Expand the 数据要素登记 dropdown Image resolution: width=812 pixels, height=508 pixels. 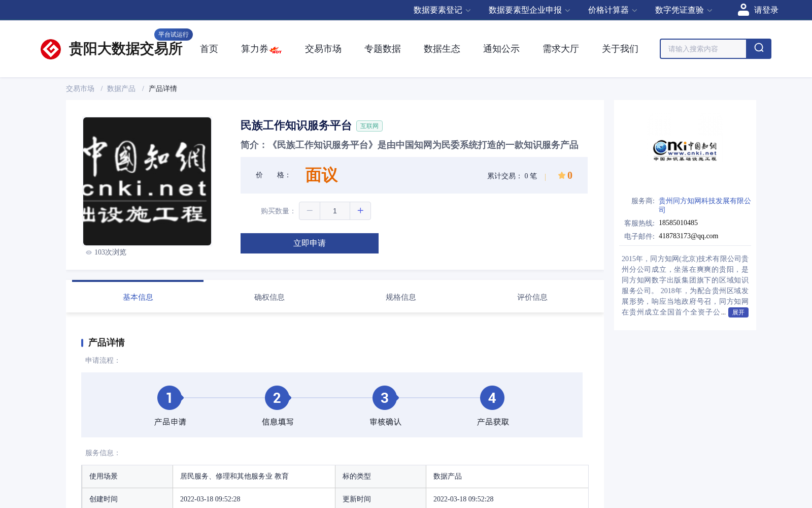click(x=442, y=10)
